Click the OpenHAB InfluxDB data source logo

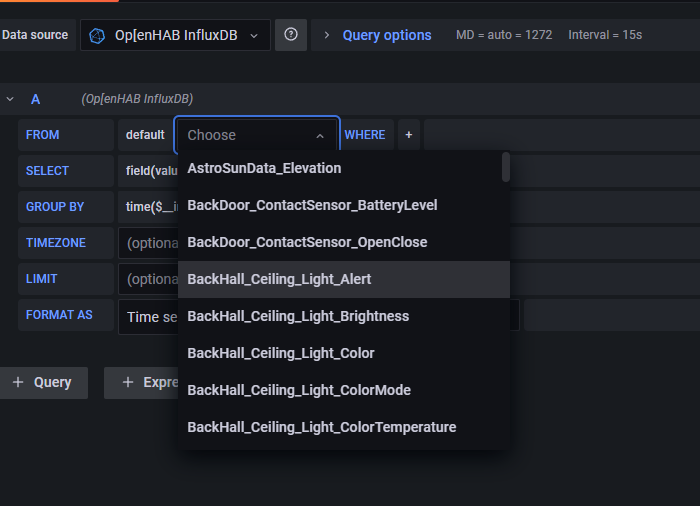click(x=97, y=35)
